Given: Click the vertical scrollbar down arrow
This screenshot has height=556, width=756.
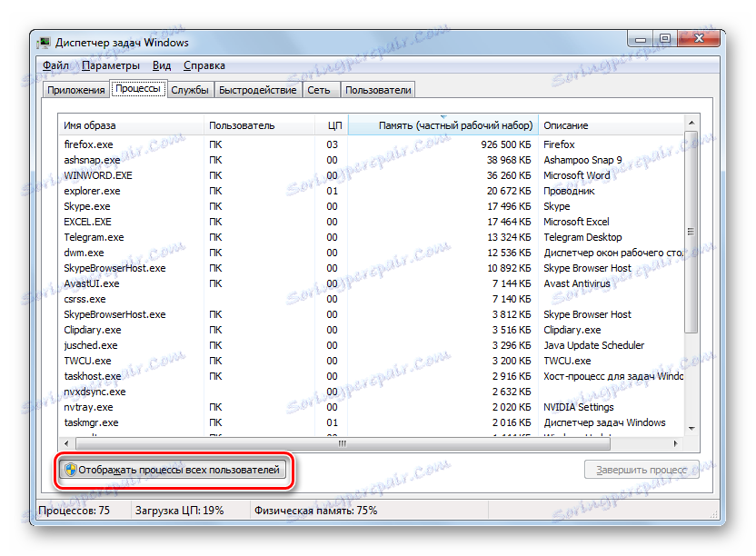Looking at the screenshot, I should (691, 428).
